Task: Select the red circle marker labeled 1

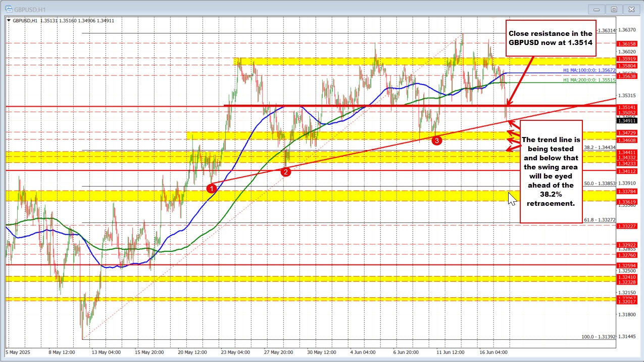Action: 211,189
